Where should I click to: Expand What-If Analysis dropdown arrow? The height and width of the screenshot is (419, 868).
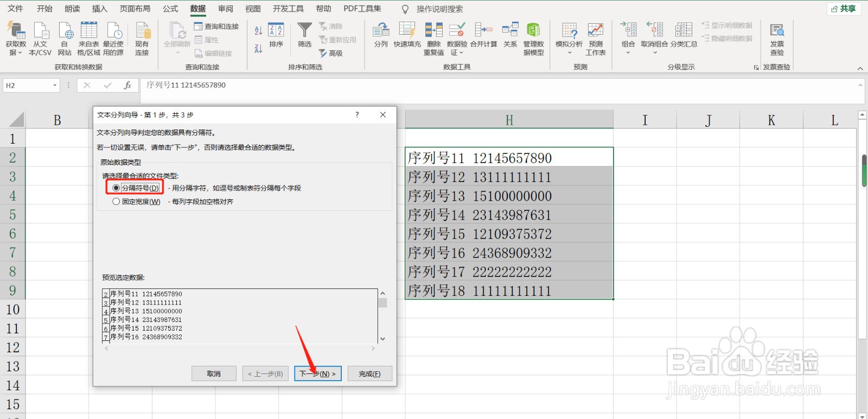pos(569,53)
